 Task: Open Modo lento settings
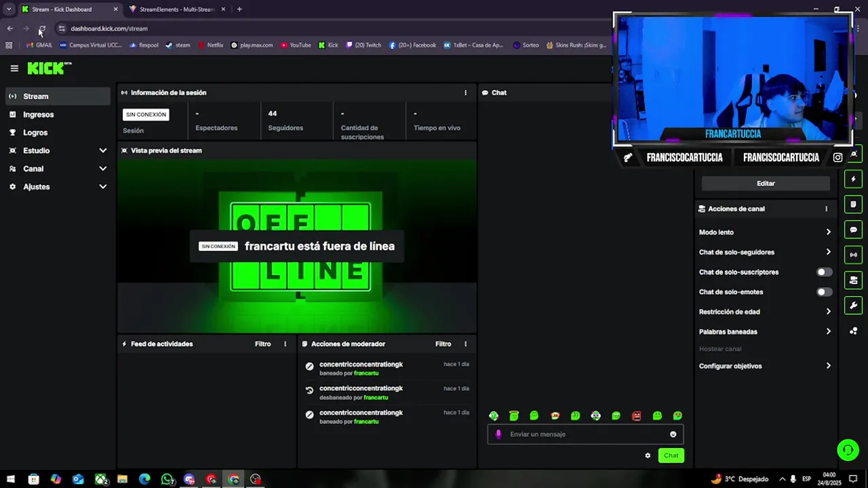point(766,232)
